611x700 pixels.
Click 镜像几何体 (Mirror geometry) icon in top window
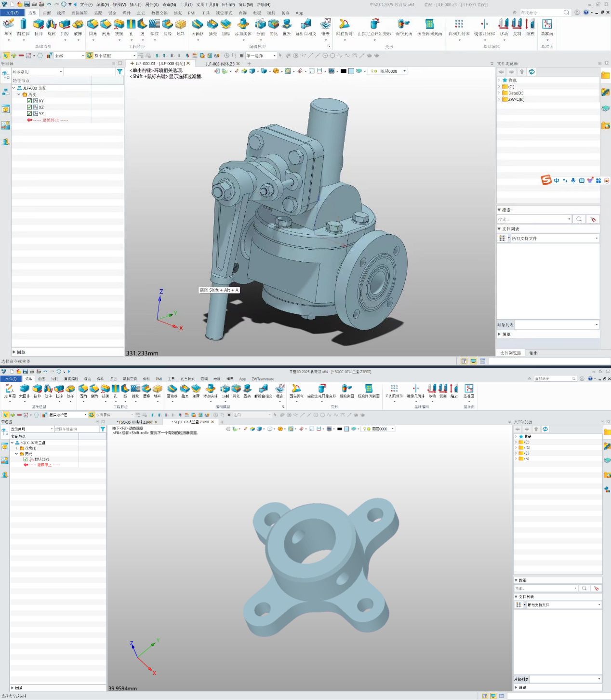pos(484,27)
